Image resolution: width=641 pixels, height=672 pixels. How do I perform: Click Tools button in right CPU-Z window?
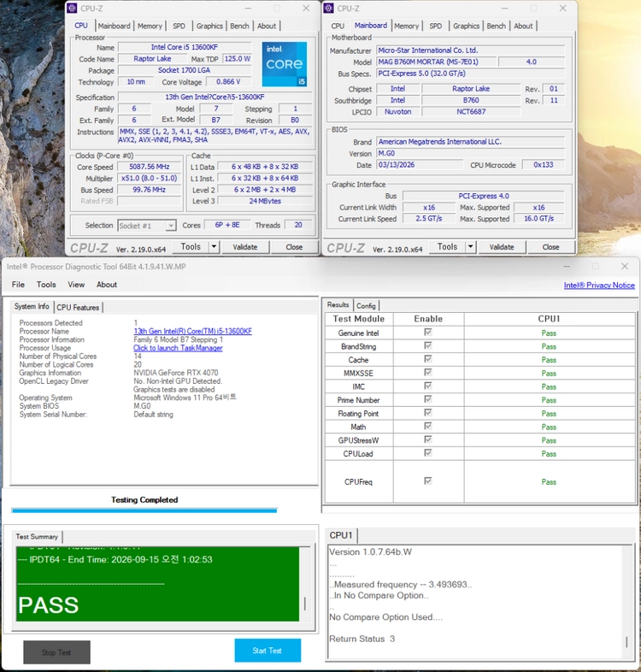[x=447, y=247]
